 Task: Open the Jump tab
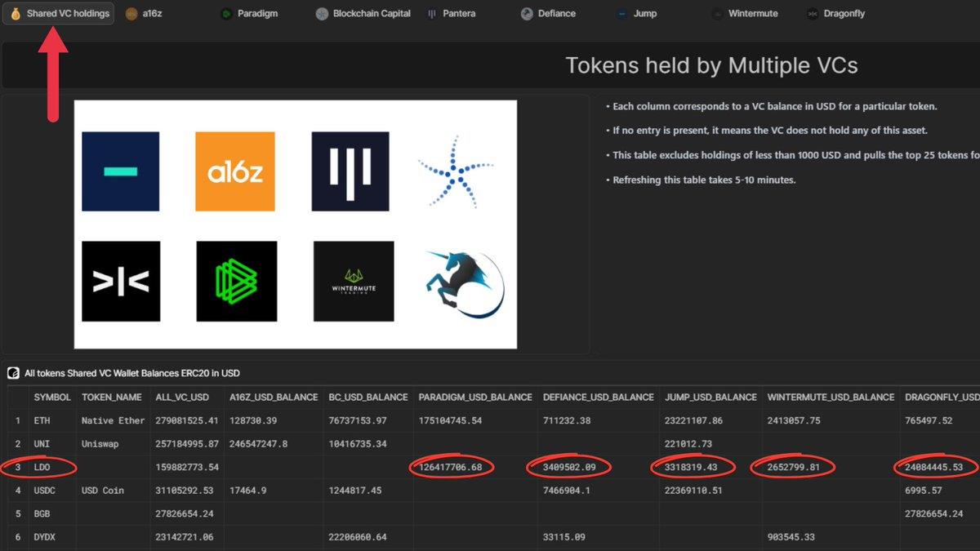(x=636, y=14)
